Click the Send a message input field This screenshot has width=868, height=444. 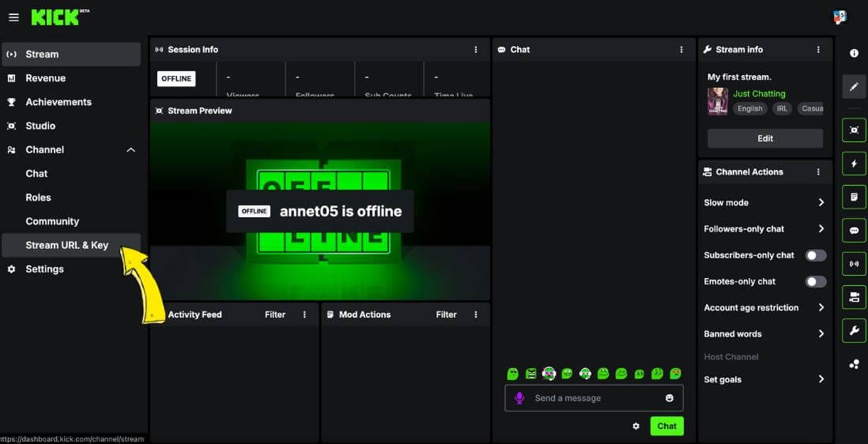(x=594, y=398)
